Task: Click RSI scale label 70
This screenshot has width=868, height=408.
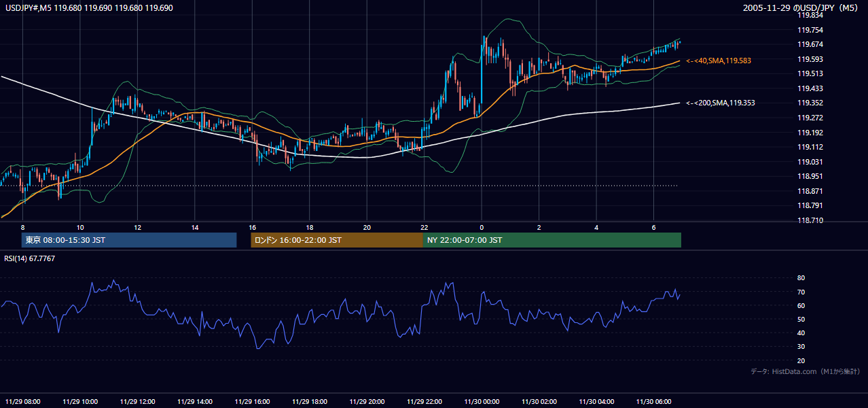Action: [x=801, y=292]
